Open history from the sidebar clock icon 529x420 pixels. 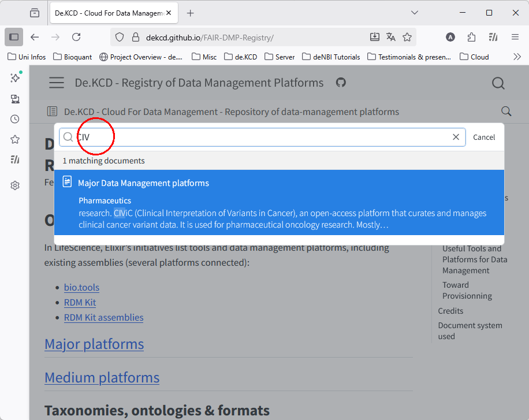tap(15, 119)
